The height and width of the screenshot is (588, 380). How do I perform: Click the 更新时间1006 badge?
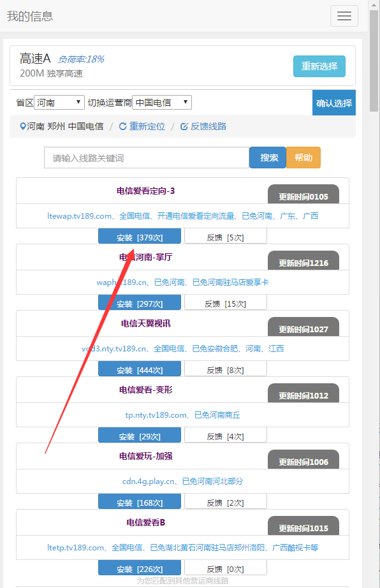click(x=303, y=461)
